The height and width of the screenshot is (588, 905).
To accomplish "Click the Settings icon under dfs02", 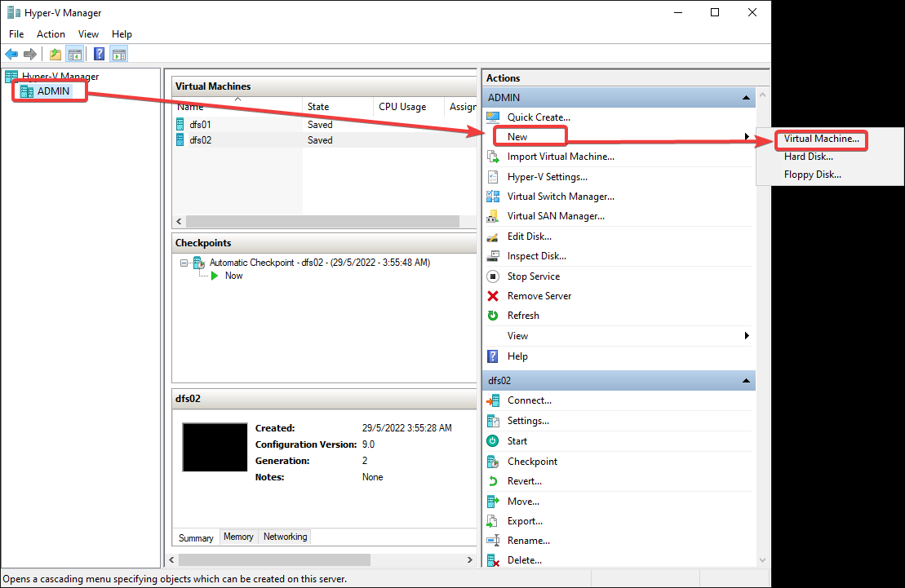I will tap(493, 421).
